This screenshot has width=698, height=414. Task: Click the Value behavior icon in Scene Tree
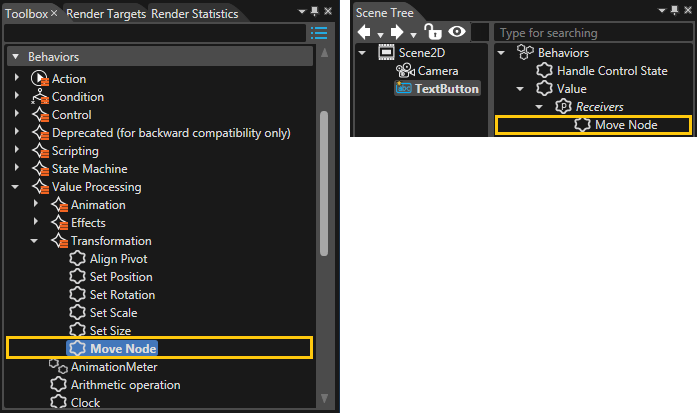(544, 89)
